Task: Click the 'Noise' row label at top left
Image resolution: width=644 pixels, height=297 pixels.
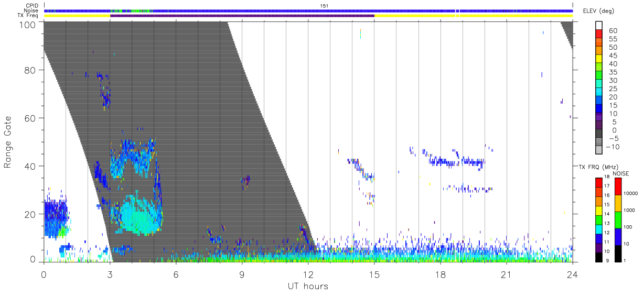Action: (32, 10)
